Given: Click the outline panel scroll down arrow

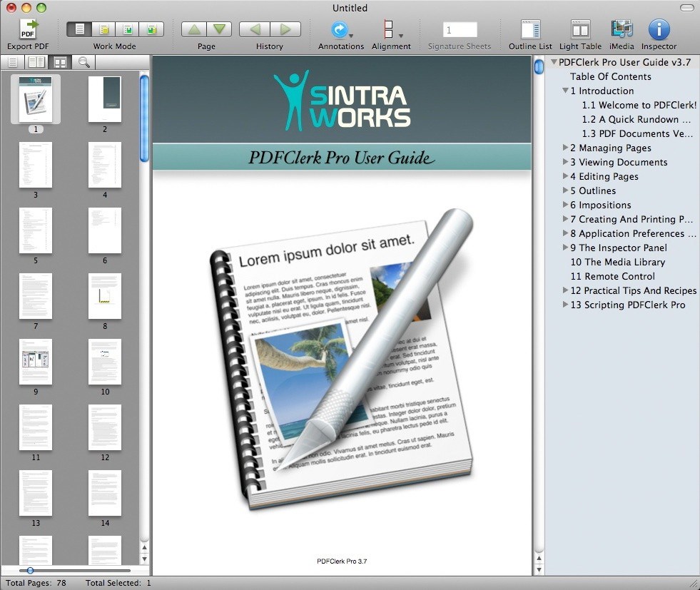Looking at the screenshot, I should 539,569.
